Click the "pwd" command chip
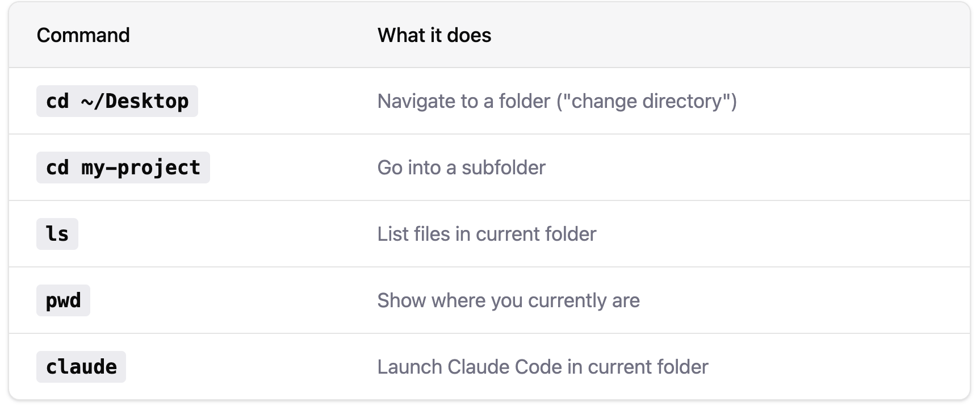 tap(63, 300)
